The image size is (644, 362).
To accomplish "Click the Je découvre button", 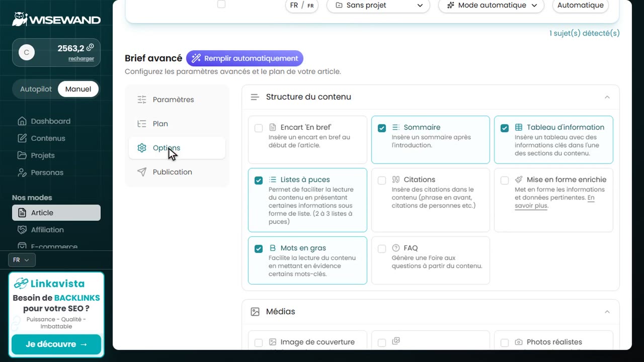I will coord(56,344).
